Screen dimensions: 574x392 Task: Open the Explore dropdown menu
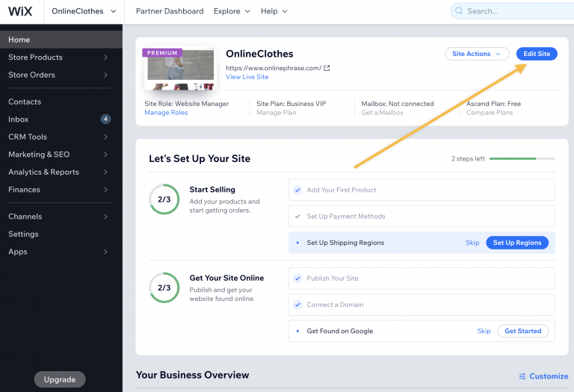(232, 11)
